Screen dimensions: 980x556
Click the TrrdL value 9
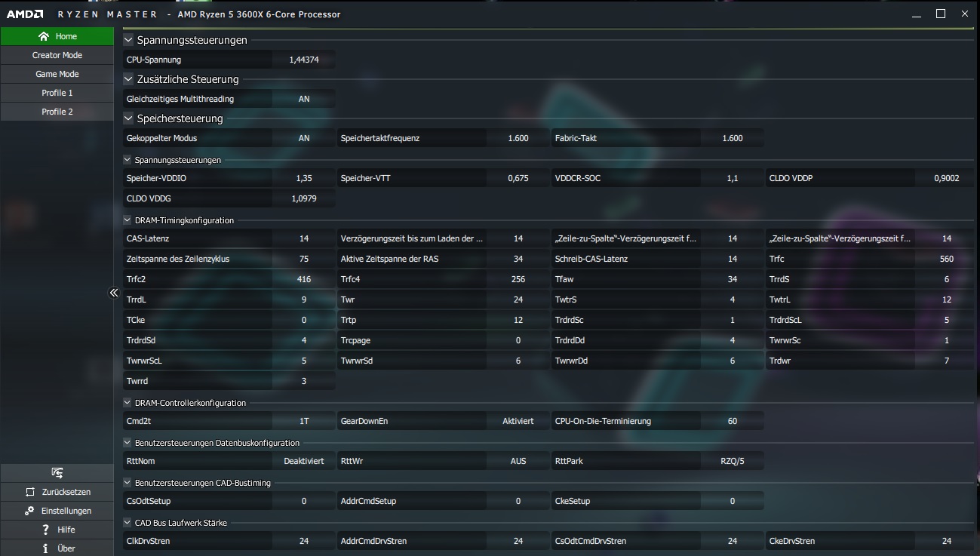pos(304,300)
